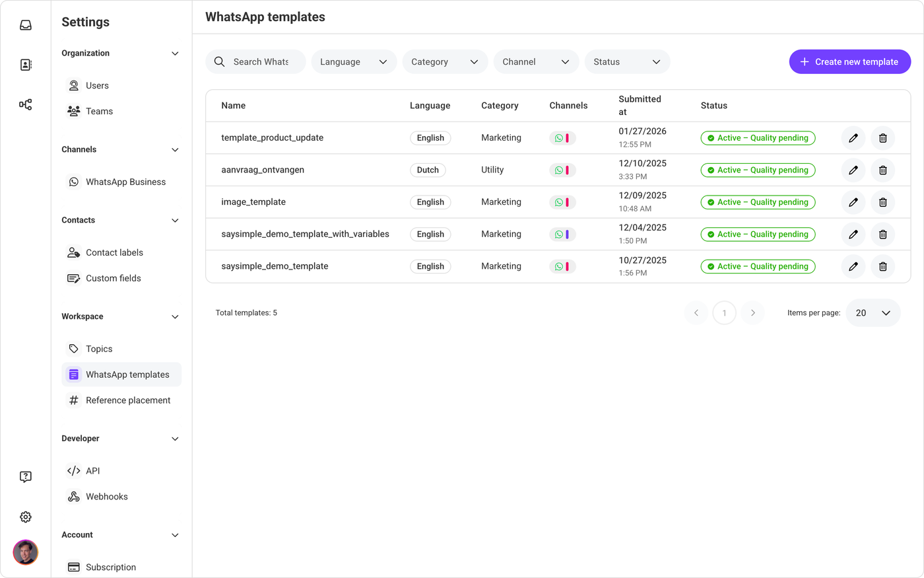Screen dimensions: 924x578
Task: Change items per page dropdown
Action: 873,313
